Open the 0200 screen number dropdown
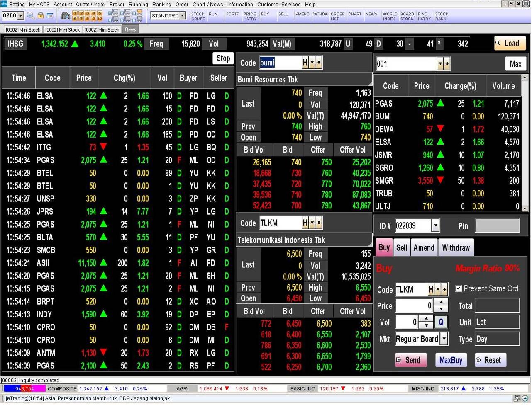 coord(21,15)
